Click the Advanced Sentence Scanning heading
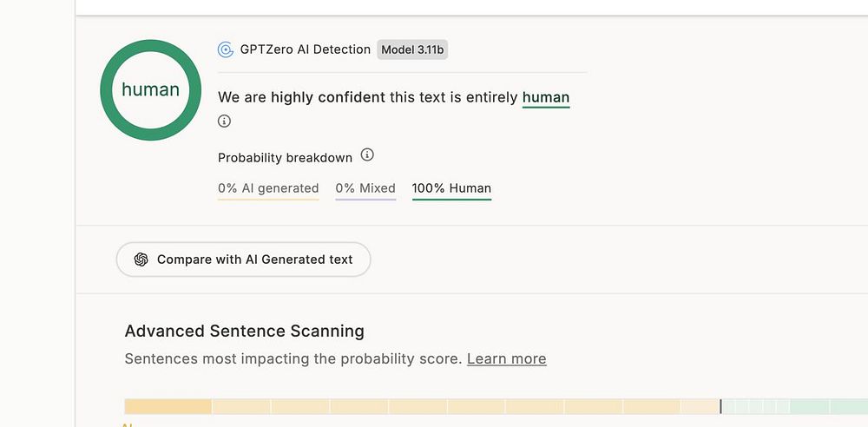The image size is (868, 427). 244,331
